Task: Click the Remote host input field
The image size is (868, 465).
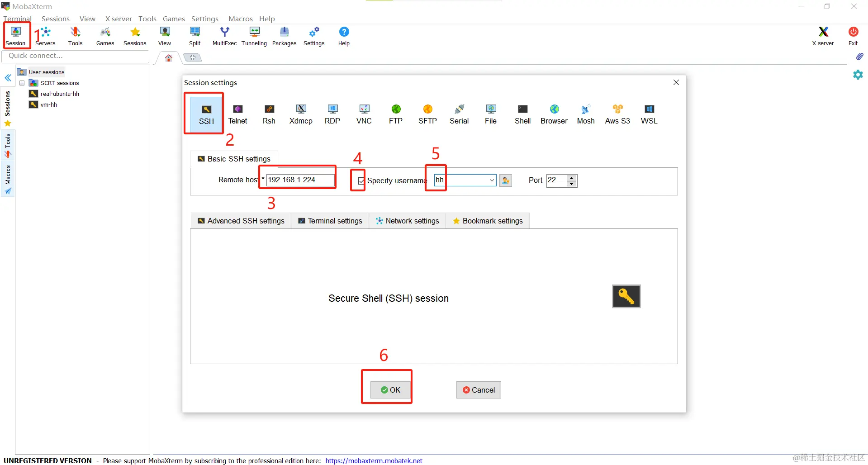Action: (300, 180)
